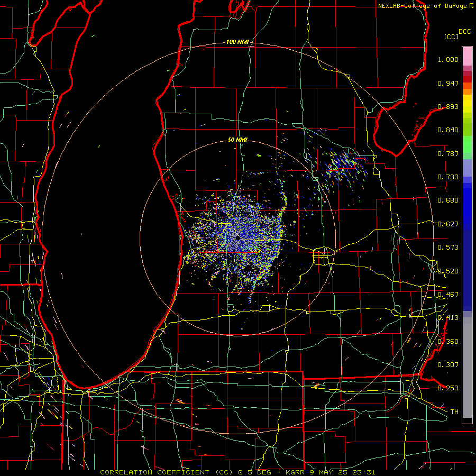Click the TH threshold label
The image size is (476, 476).
(x=454, y=412)
